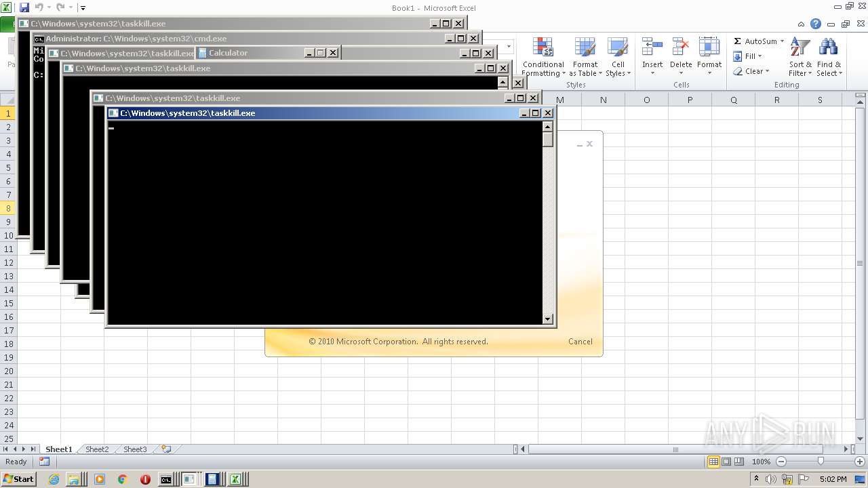Click the zoom slider handle

point(821,462)
